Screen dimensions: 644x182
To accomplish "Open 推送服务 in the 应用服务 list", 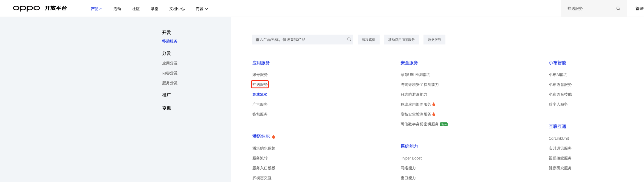I will point(260,85).
